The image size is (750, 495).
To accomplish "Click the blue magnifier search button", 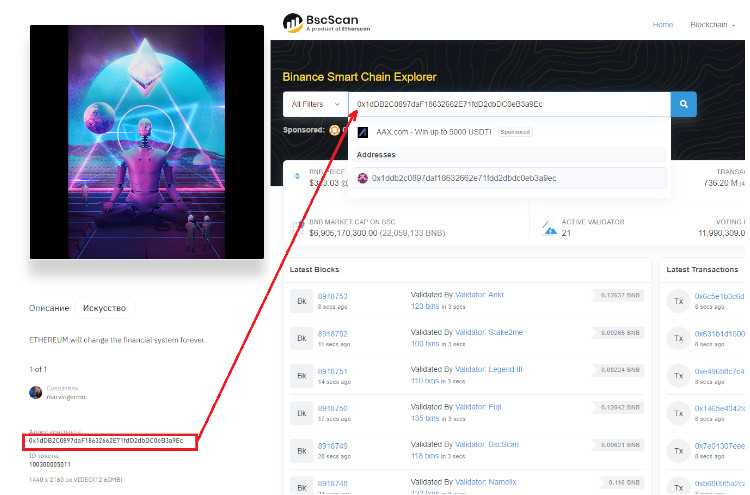I will 684,104.
